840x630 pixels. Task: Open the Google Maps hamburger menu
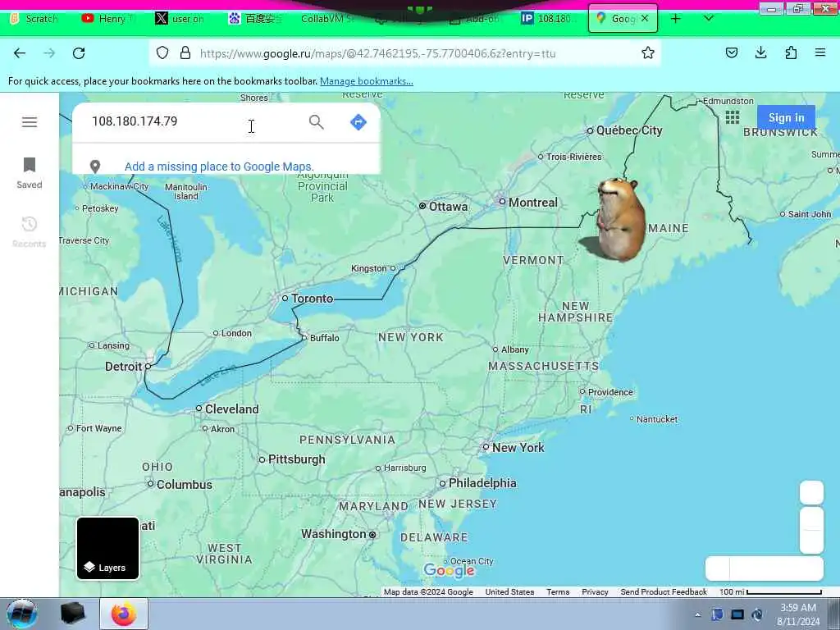[30, 122]
